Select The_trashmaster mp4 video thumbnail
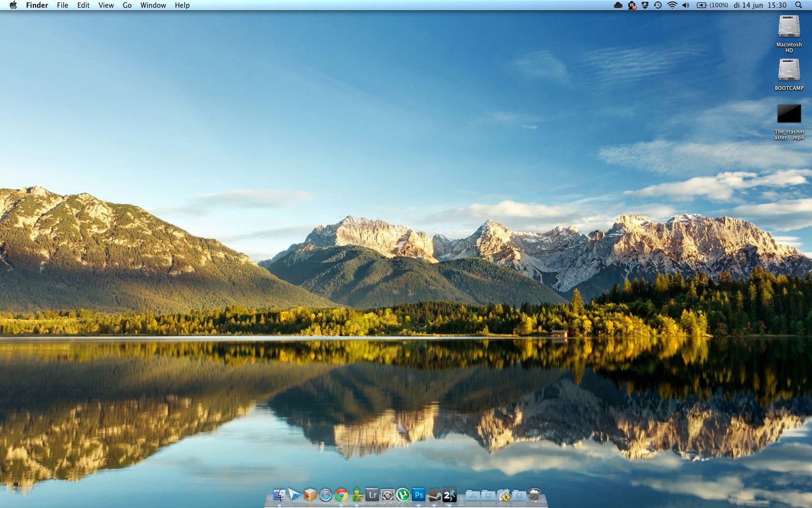The image size is (812, 508). coord(789,114)
